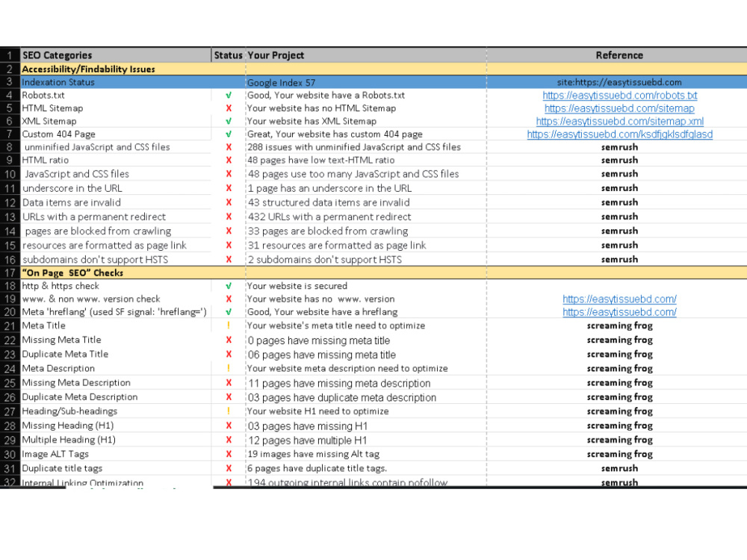Click the red X status for blocked from crawling
The image size is (747, 560).
(229, 231)
